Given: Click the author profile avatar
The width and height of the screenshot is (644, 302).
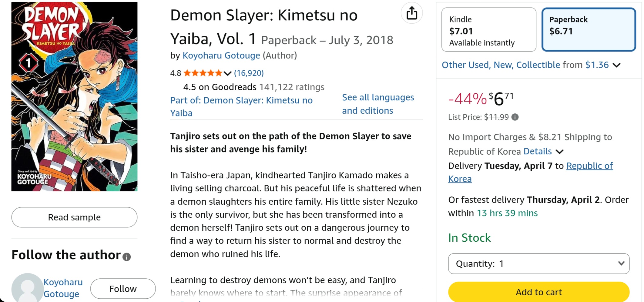Looking at the screenshot, I should point(27,288).
